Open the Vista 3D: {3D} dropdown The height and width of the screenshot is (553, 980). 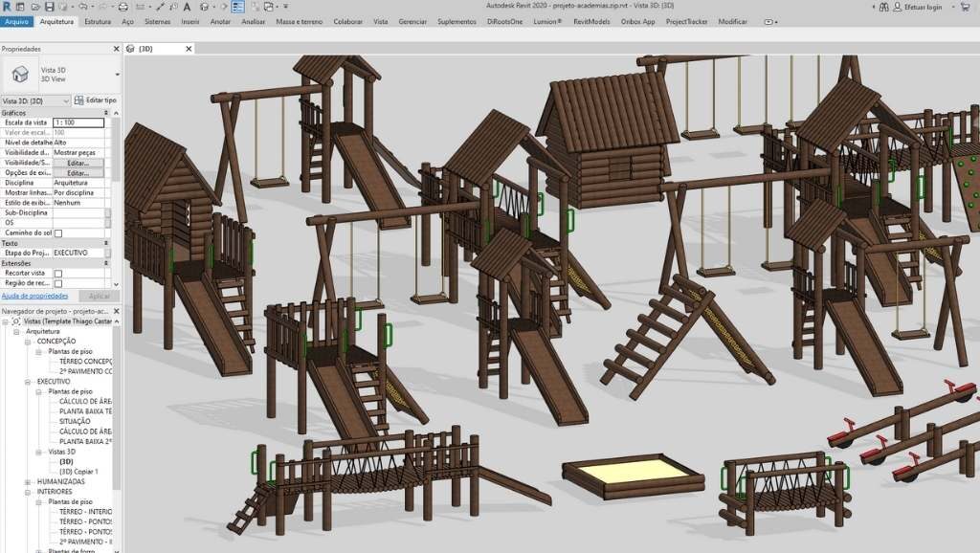[x=65, y=100]
